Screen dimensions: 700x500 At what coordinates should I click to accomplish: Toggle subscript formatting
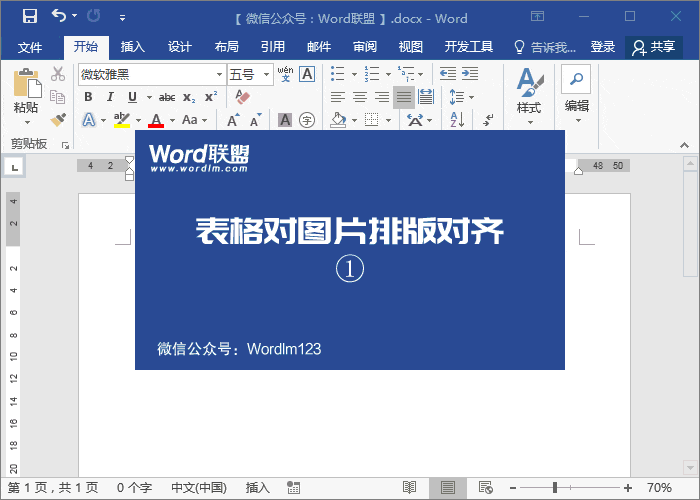189,97
